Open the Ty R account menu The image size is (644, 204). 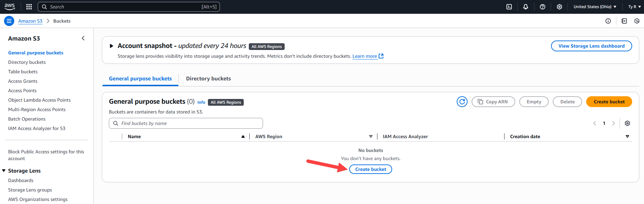[x=635, y=7]
